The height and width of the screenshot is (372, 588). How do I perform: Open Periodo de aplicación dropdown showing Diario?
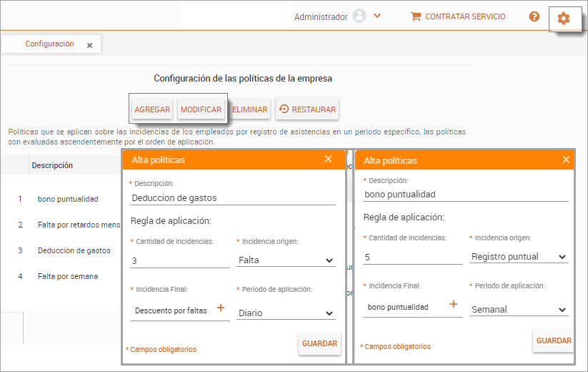[x=286, y=313]
